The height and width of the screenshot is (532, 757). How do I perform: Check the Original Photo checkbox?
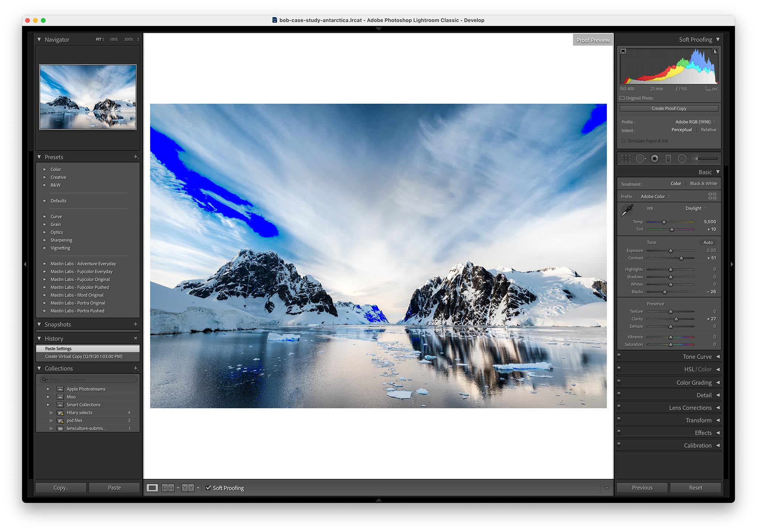(x=622, y=98)
